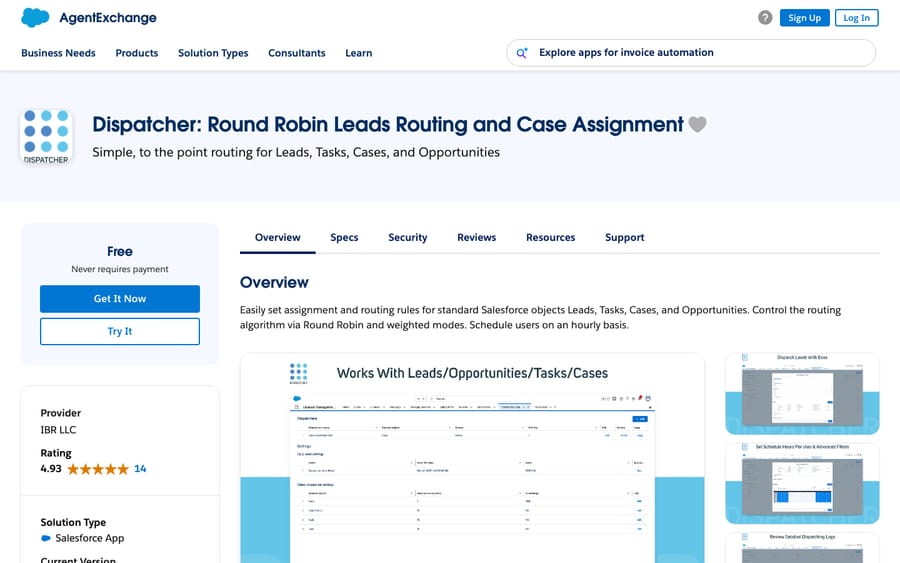Viewport: 900px width, 563px height.
Task: Click the Sign Up button
Action: 804,18
